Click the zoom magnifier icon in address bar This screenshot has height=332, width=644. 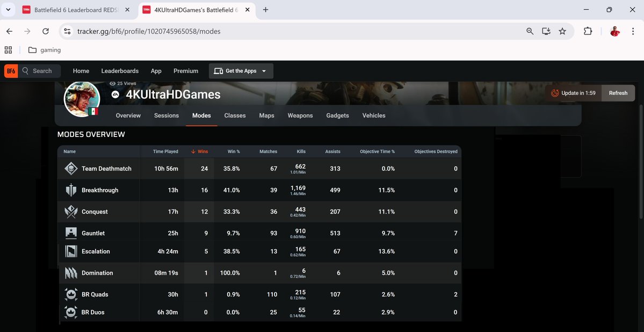[x=530, y=31]
